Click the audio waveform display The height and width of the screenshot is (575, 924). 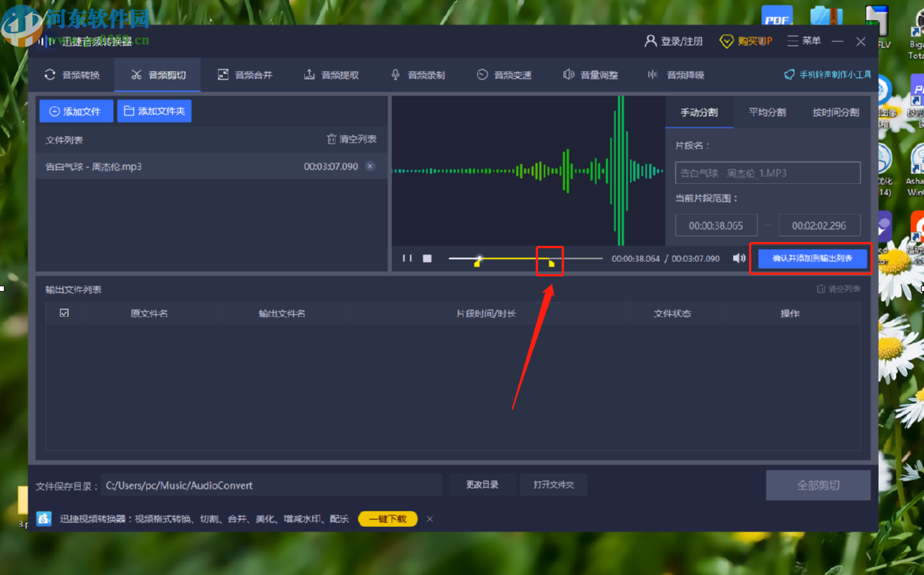pos(528,170)
